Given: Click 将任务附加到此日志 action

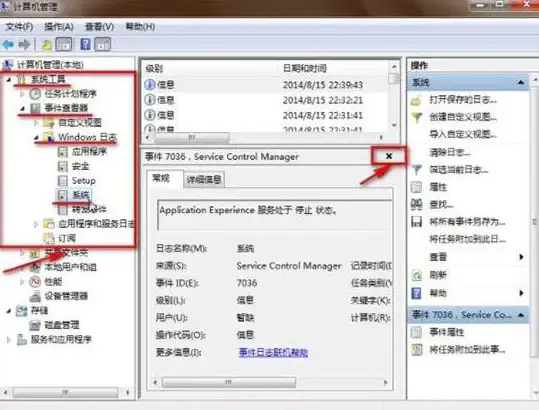Looking at the screenshot, I should point(467,239).
